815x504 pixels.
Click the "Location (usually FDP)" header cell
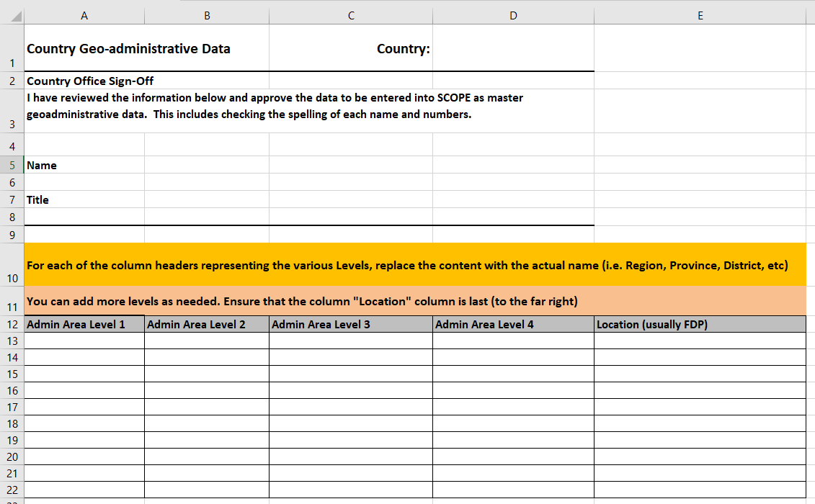click(x=699, y=324)
